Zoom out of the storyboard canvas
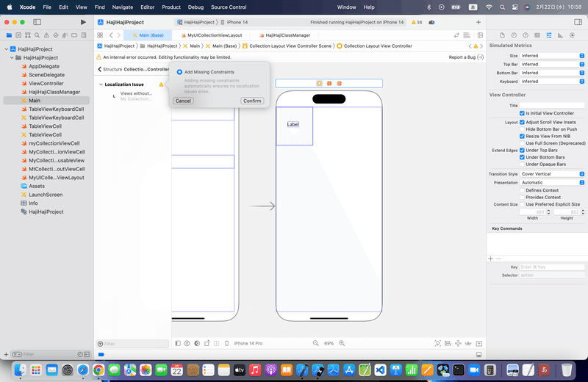The width and height of the screenshot is (588, 382). [316, 343]
